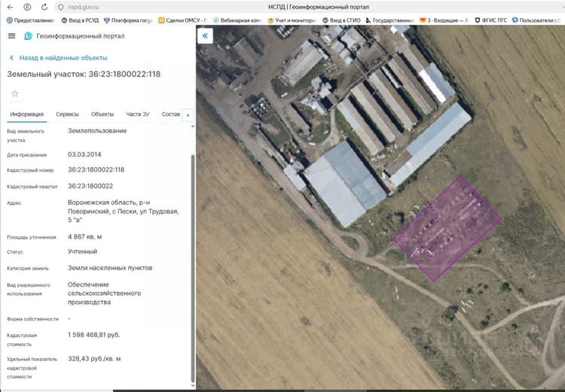This screenshot has width=565, height=392.
Task: Reload the page with refresh icon
Action: (44, 8)
